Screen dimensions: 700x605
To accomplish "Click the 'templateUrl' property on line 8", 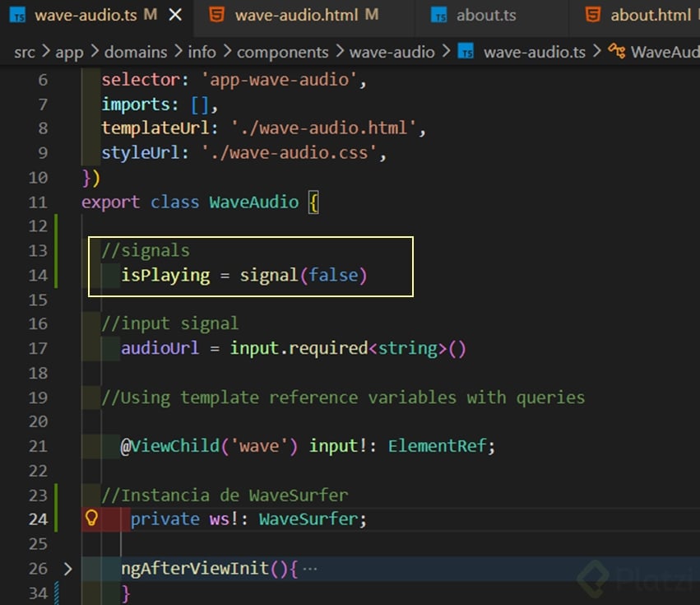I will [x=155, y=128].
